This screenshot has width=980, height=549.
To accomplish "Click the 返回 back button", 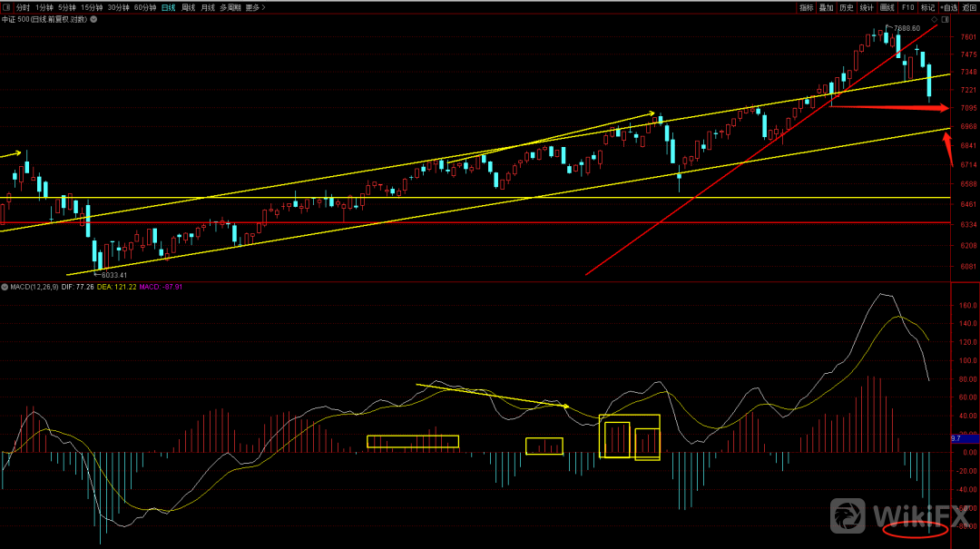I will (x=969, y=7).
